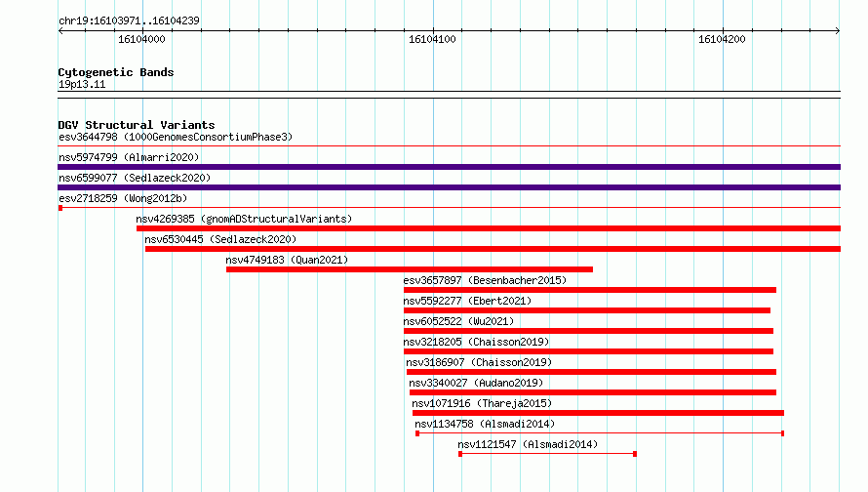Open the nsv6530445 (Sedlazeck2020) label
This screenshot has width=868, height=492.
[220, 239]
